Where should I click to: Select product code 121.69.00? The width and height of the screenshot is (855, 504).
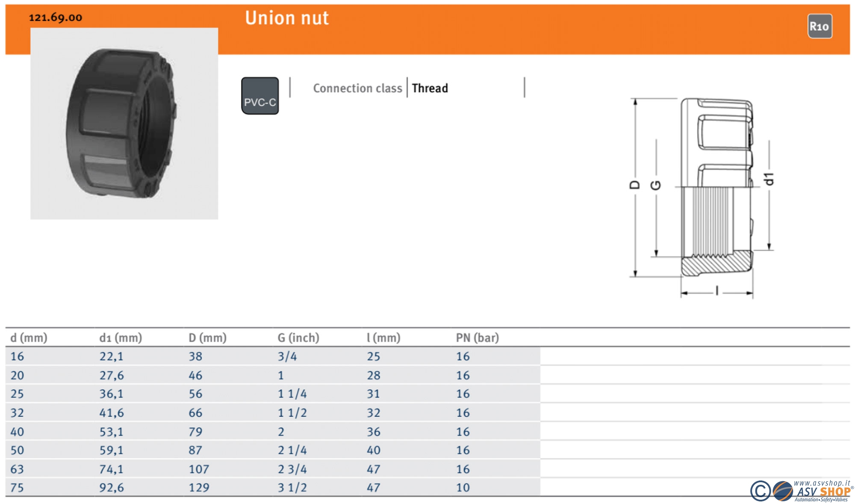pos(55,18)
